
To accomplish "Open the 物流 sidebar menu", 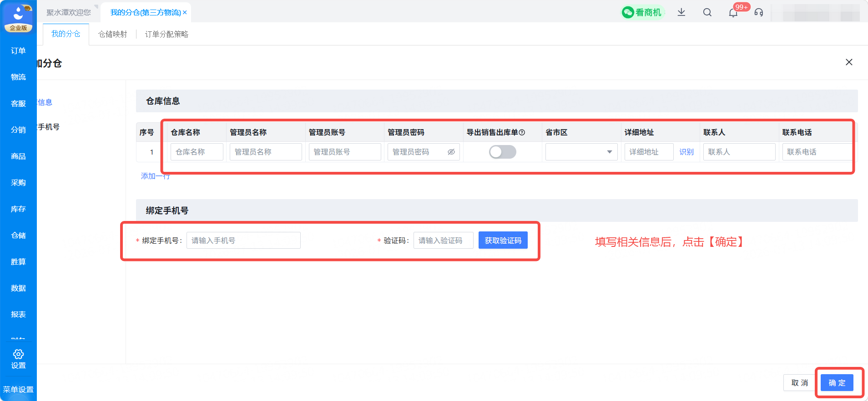I will (18, 77).
